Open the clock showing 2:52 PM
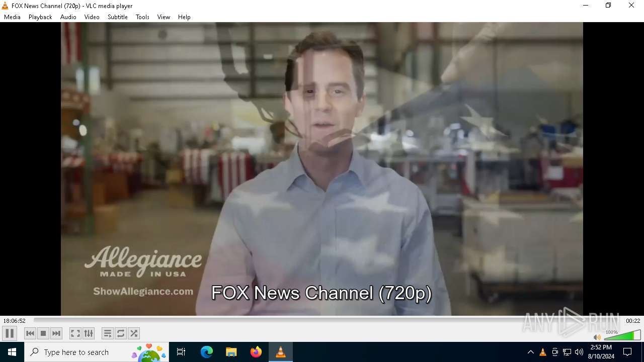The height and width of the screenshot is (362, 644). click(x=601, y=352)
